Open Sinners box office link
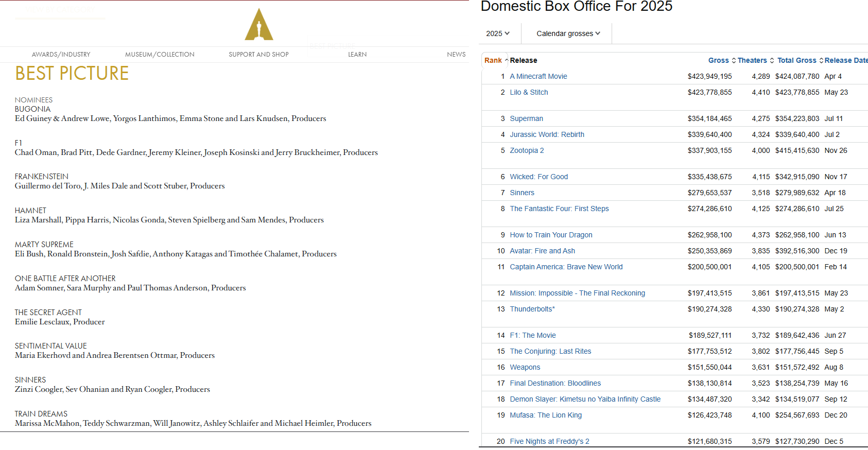Viewport: 868px width, 450px height. (522, 193)
